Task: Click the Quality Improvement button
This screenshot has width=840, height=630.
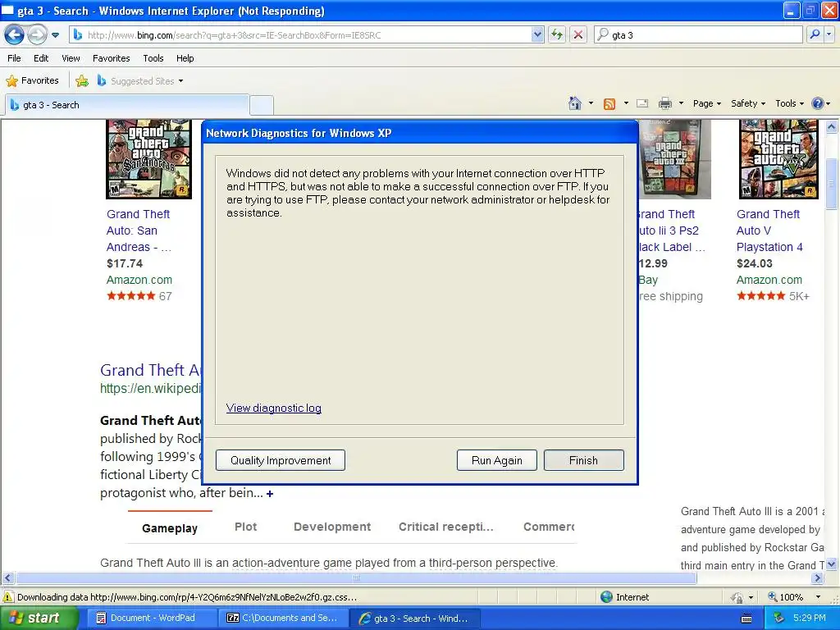Action: point(281,460)
